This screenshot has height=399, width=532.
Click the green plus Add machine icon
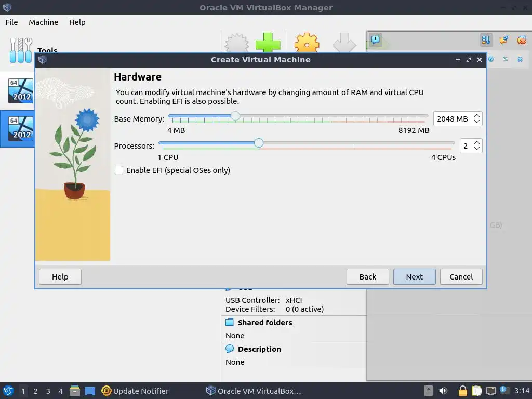pos(268,43)
